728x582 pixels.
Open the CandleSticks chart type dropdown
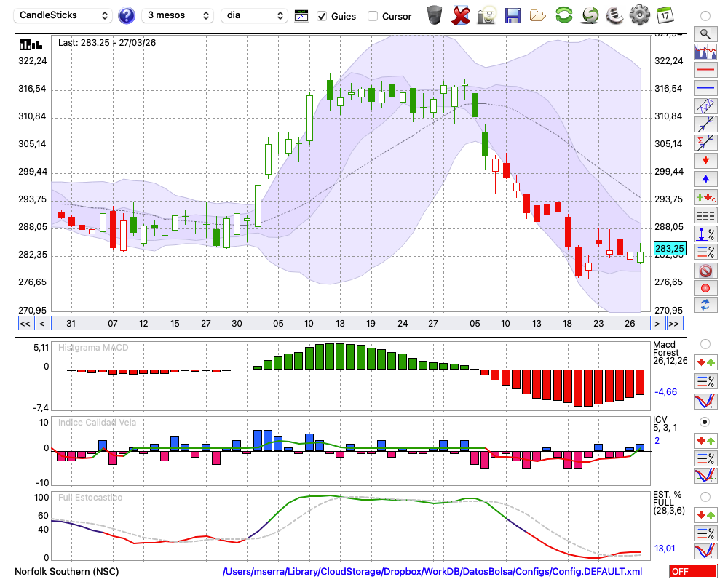coord(64,15)
